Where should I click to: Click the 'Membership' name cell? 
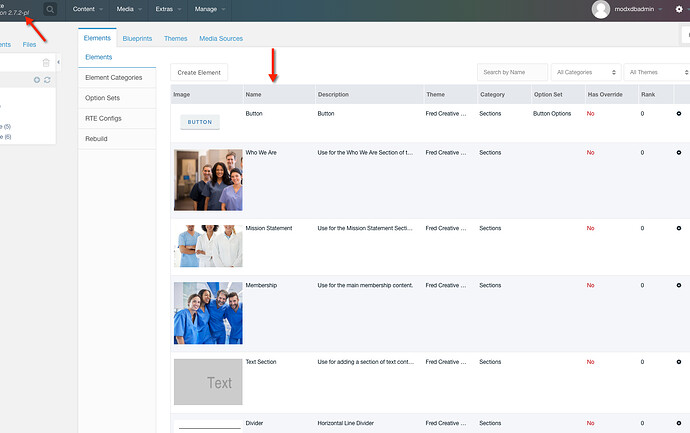(x=261, y=286)
